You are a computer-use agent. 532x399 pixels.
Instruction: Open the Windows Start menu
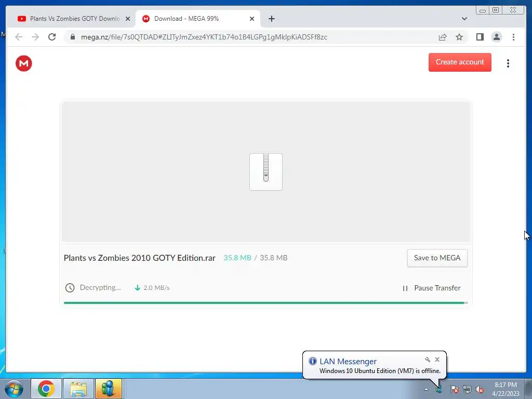tap(14, 389)
